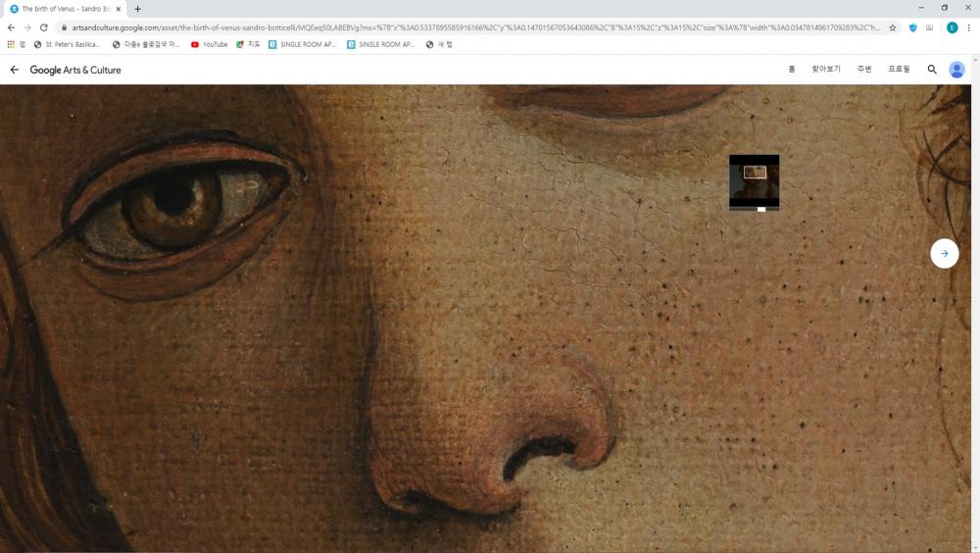Open the 홈 navigation item

[791, 69]
